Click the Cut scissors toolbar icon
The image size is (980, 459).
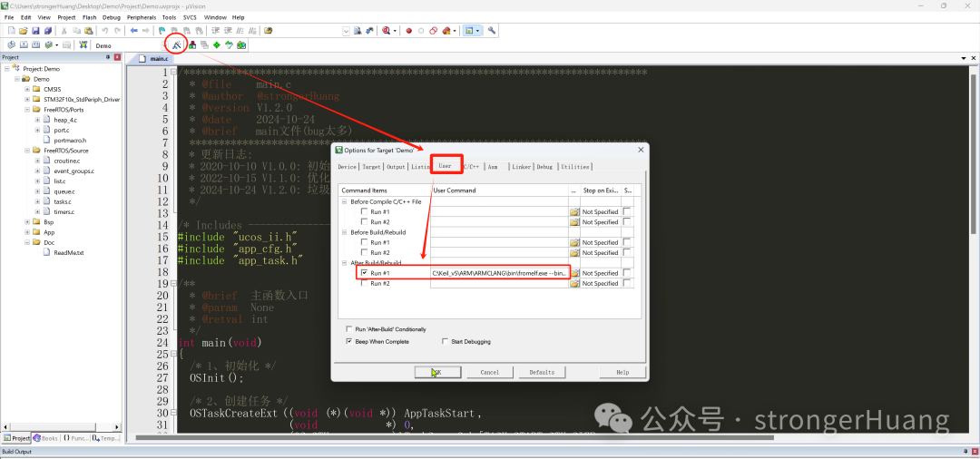64,30
